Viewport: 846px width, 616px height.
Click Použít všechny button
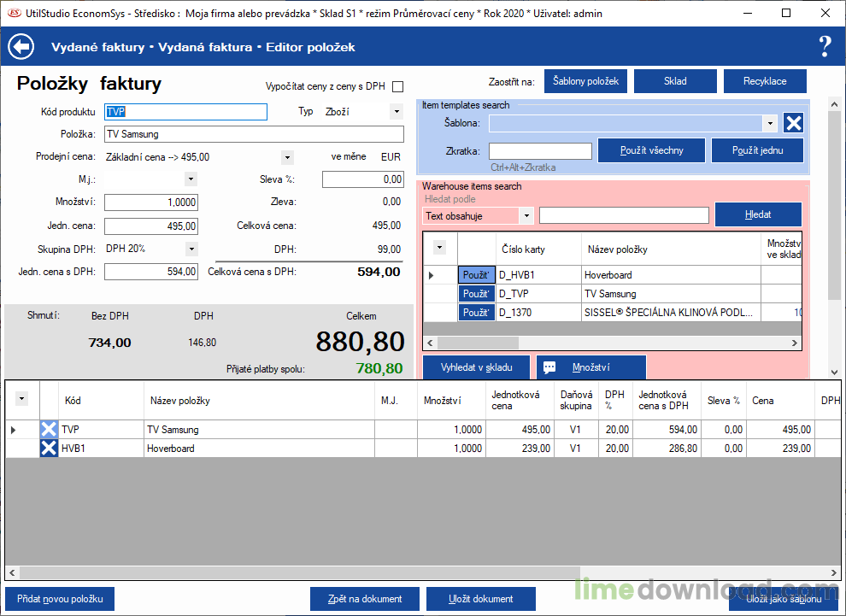tap(651, 150)
